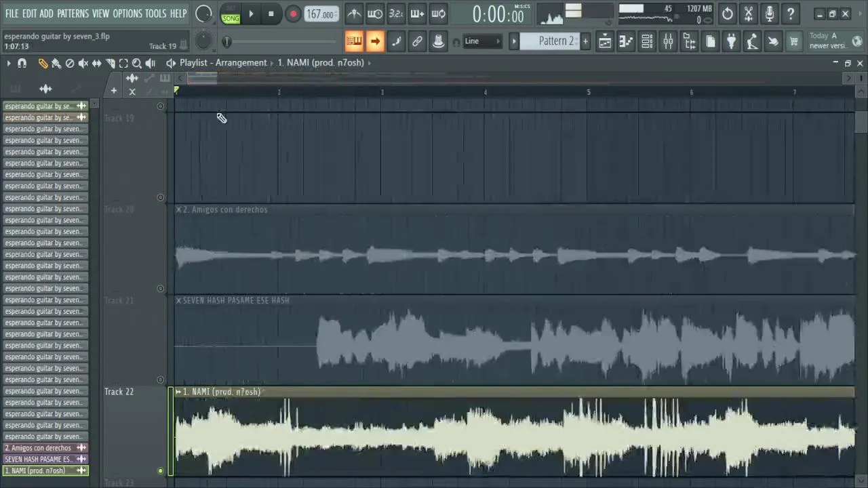Image resolution: width=868 pixels, height=488 pixels.
Task: Open the ADD menu
Action: (46, 14)
